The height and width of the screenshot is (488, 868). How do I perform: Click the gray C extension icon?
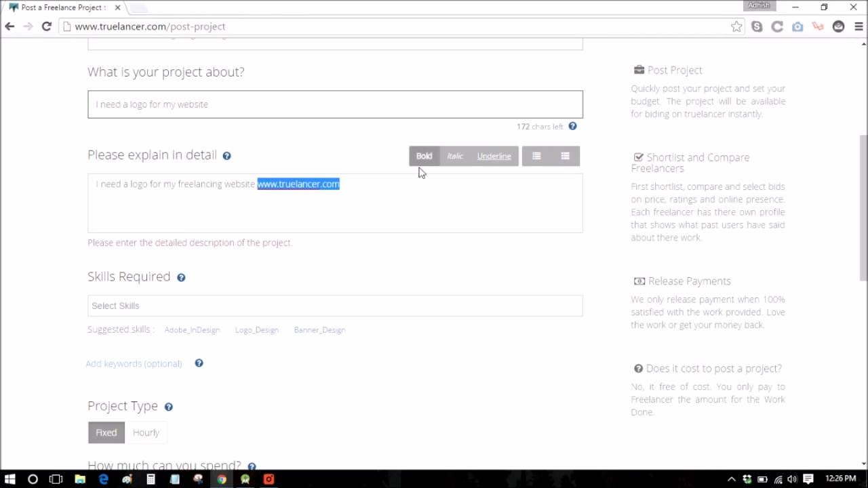[777, 26]
